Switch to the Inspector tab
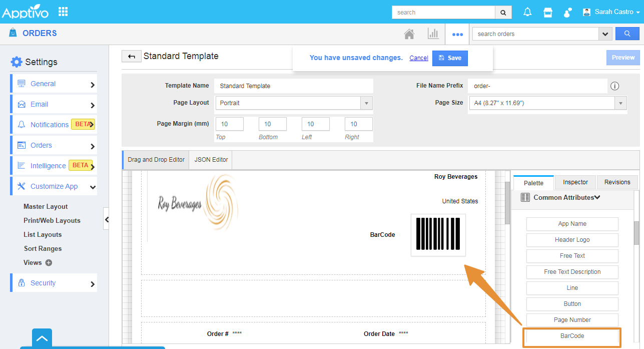The height and width of the screenshot is (349, 644). 575,182
